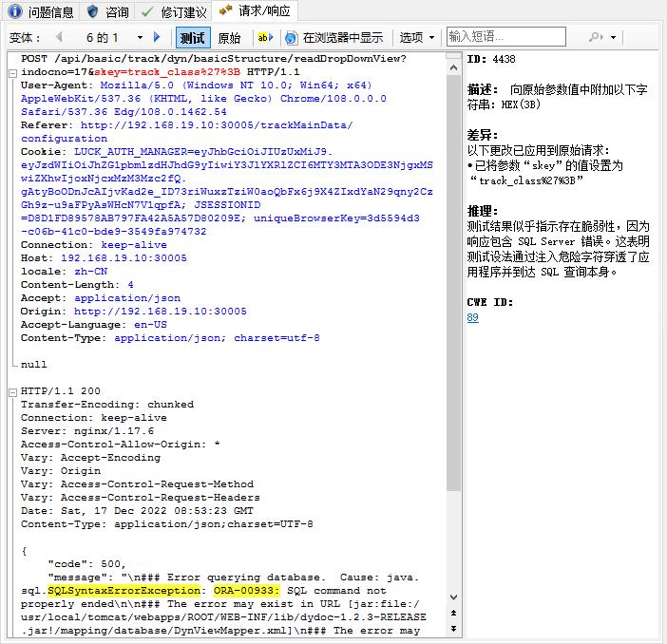This screenshot has width=667, height=644.
Task: Click the 咨询 shield icon
Action: [x=92, y=11]
